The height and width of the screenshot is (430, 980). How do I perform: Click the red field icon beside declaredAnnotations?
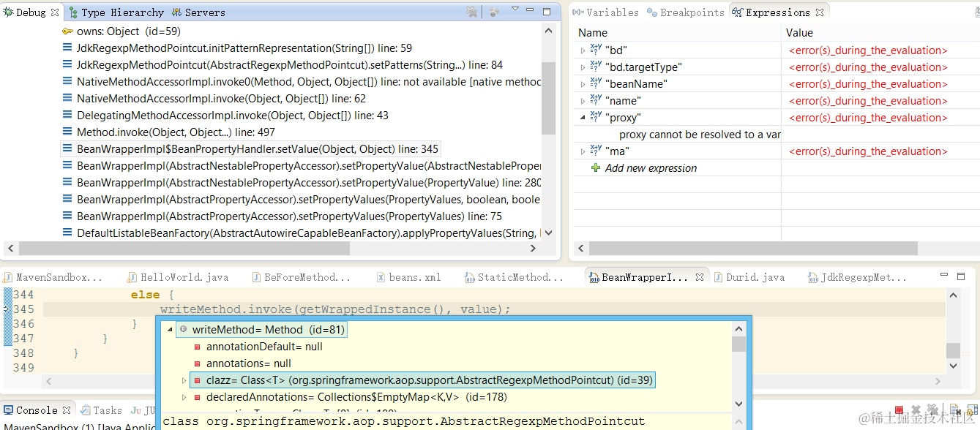pyautogui.click(x=197, y=397)
